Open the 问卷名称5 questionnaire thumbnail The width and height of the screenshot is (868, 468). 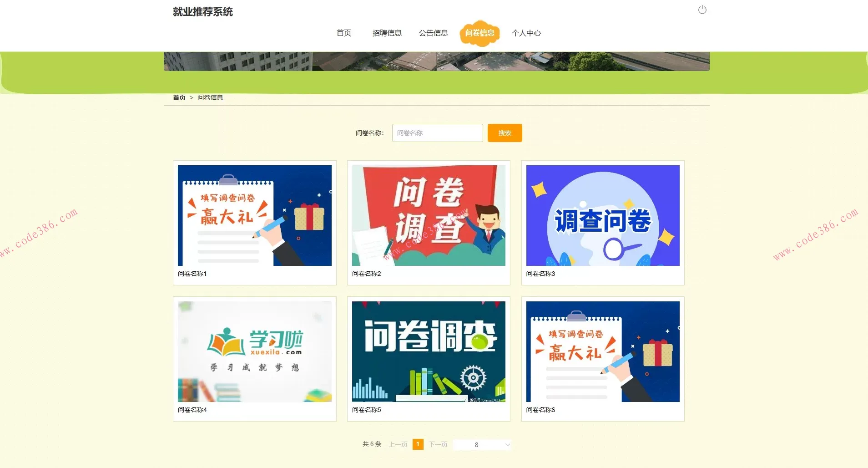[x=428, y=351]
